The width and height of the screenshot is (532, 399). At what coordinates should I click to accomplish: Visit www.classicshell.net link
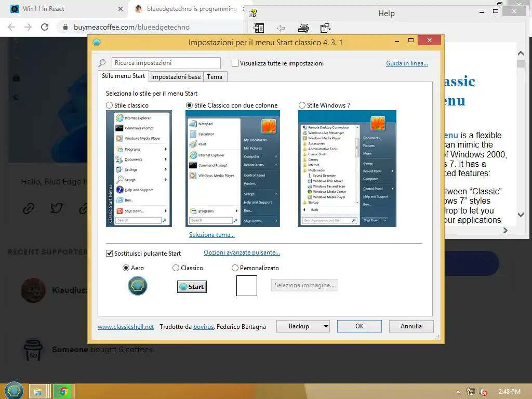[x=126, y=326]
